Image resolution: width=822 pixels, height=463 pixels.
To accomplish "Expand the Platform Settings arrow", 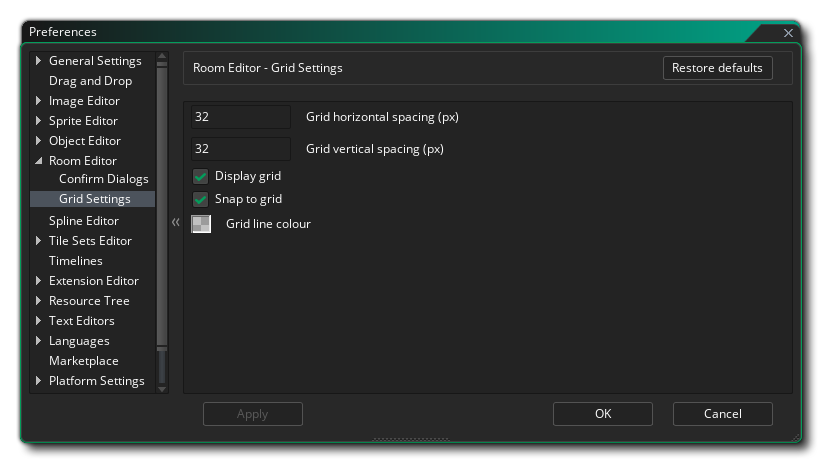I will tap(39, 381).
